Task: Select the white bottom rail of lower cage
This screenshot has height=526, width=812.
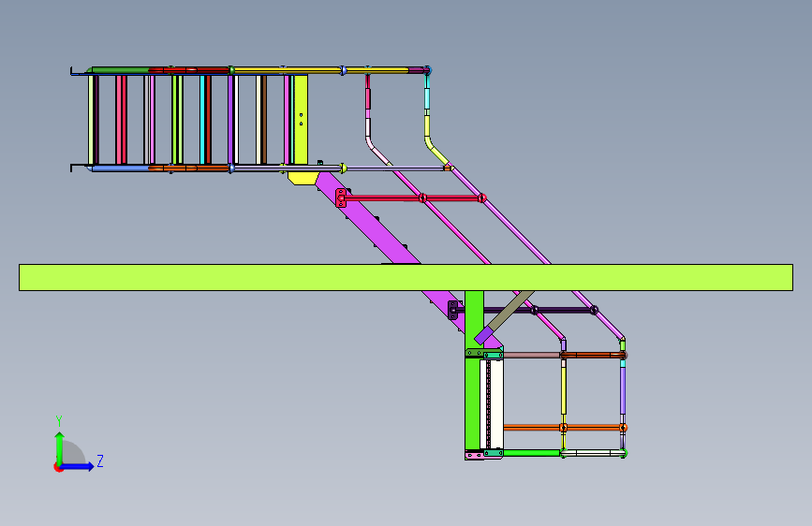Action: point(593,453)
